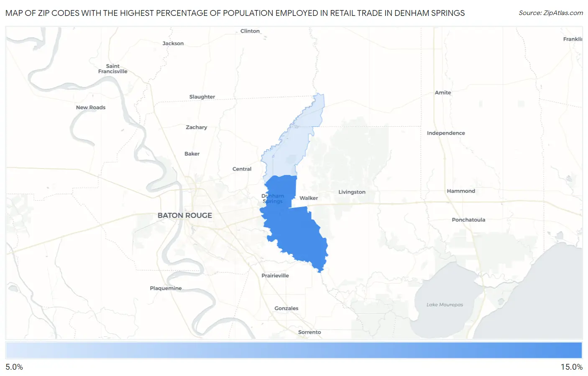Image resolution: width=588 pixels, height=376 pixels.
Task: Click the 15.0% legend maximum value
Action: pos(572,367)
